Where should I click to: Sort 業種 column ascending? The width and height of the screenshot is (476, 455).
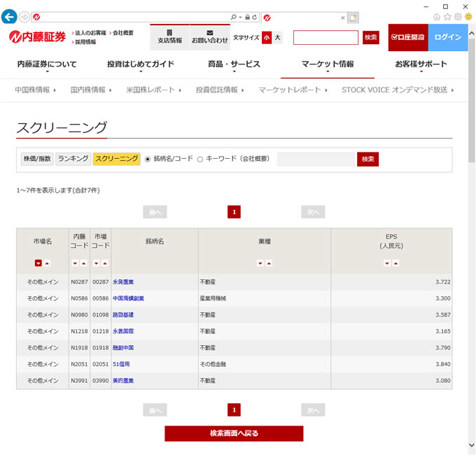[269, 263]
